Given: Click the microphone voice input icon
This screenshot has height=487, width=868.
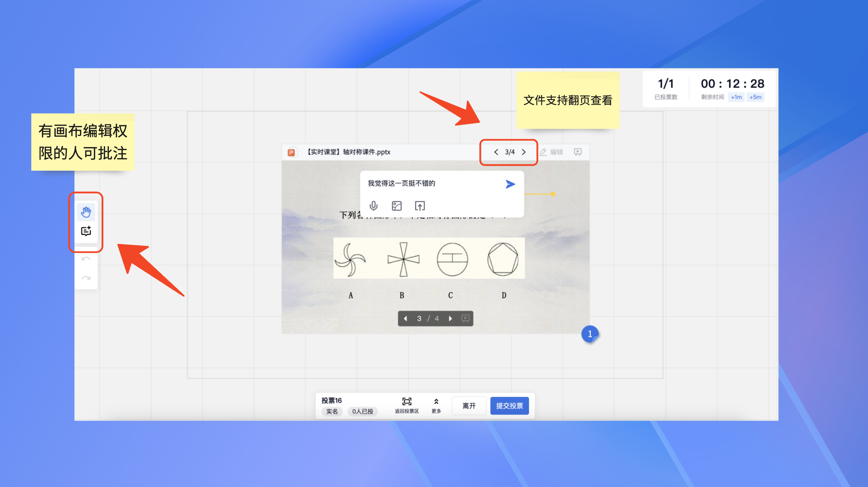Looking at the screenshot, I should [x=373, y=206].
